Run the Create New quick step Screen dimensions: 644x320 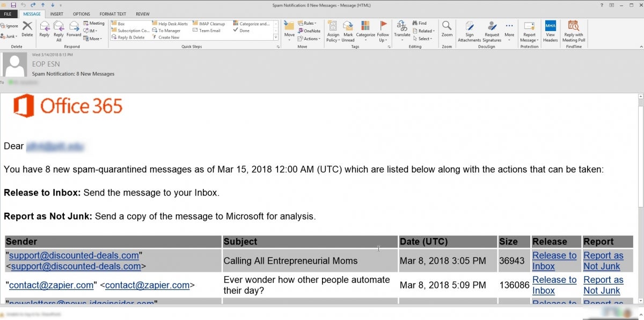point(165,38)
